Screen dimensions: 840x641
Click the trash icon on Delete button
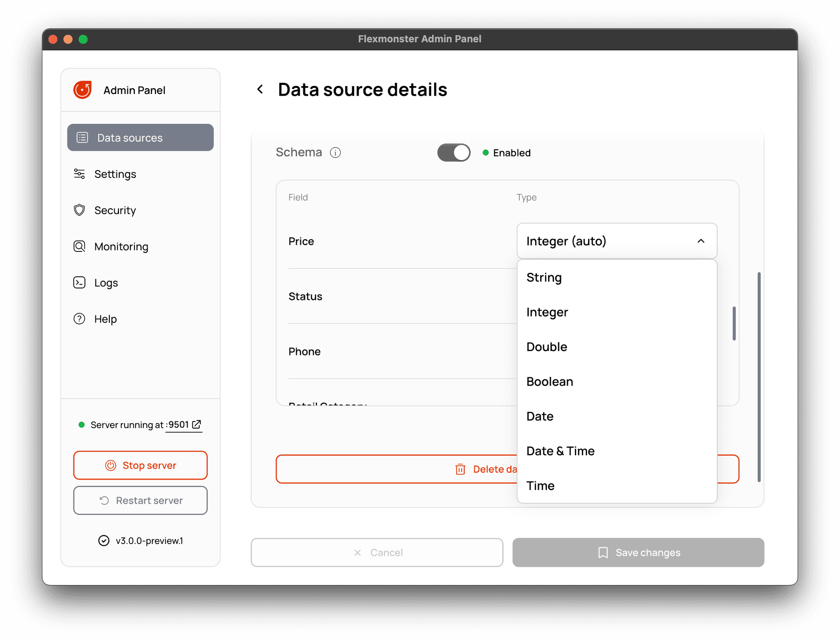pyautogui.click(x=460, y=469)
